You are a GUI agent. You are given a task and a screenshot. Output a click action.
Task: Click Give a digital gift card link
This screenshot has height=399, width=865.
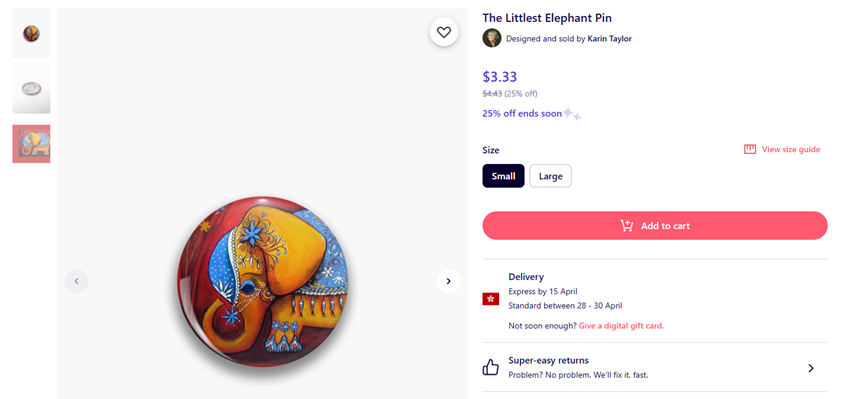pos(621,326)
